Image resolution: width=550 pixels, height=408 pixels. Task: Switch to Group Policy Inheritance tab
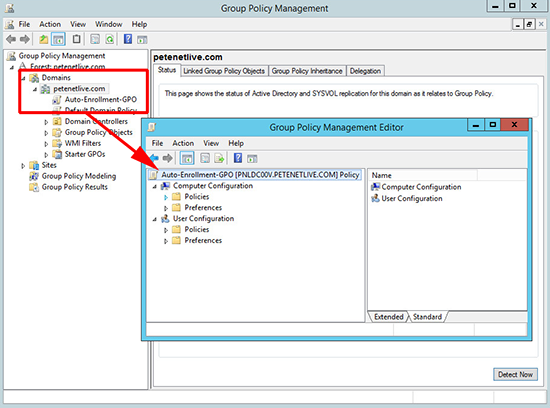click(307, 71)
